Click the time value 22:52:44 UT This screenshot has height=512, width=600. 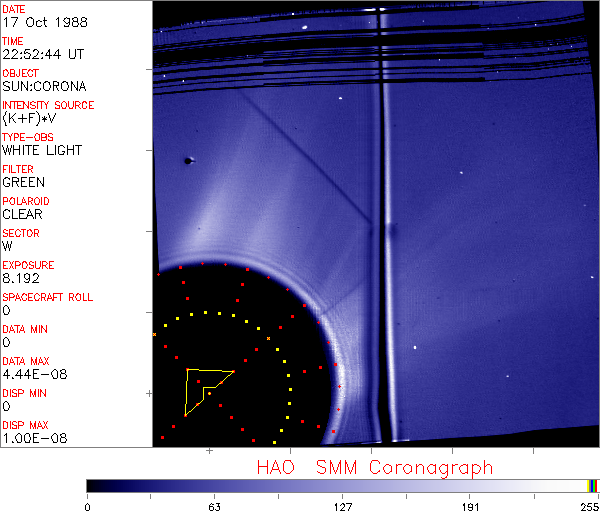pos(43,54)
